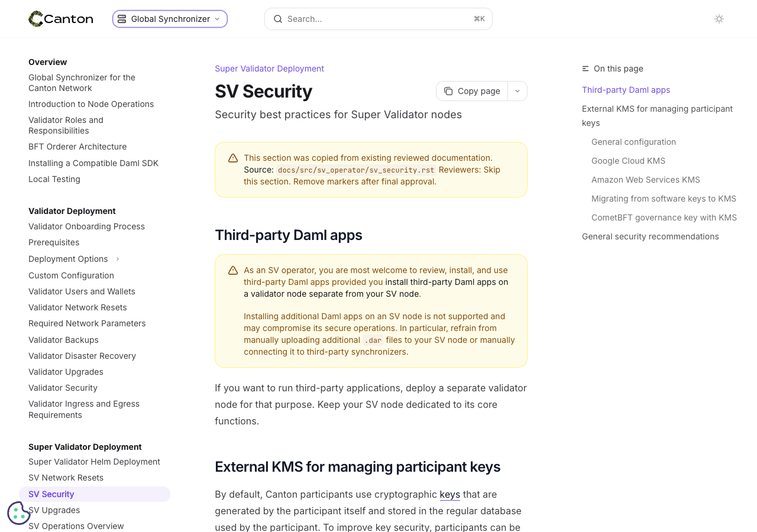Click the Super Validator Deployment sidebar heading

point(85,447)
